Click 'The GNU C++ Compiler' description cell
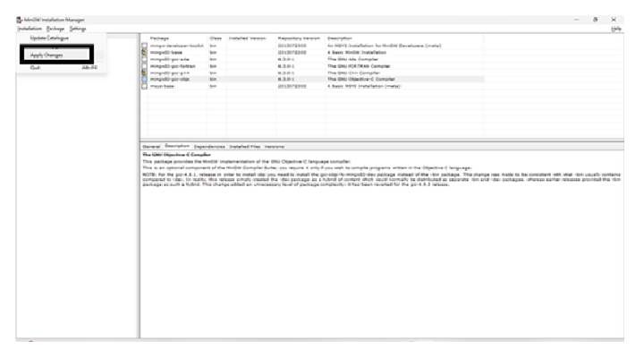 pos(353,72)
